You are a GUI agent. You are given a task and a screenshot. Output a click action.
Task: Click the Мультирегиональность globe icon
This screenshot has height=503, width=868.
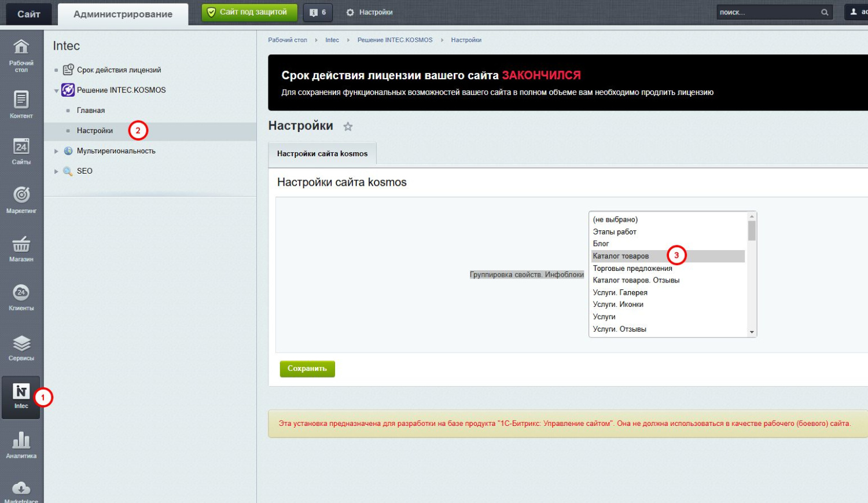click(x=68, y=150)
